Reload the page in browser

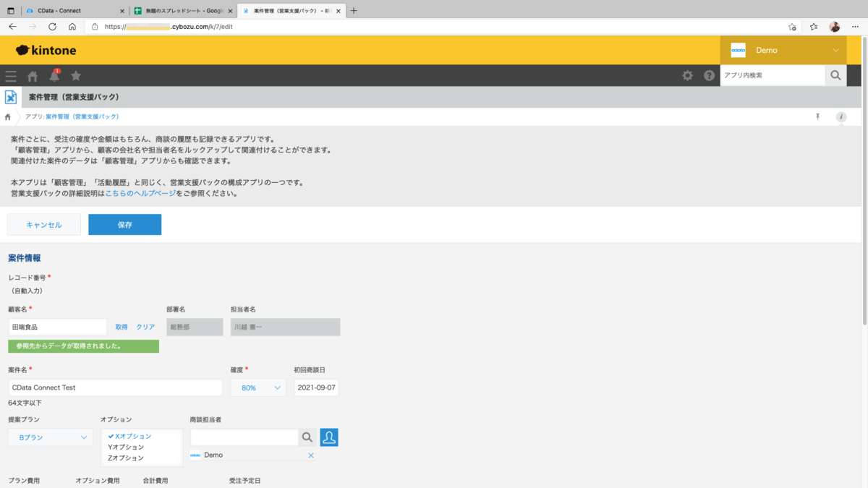tap(52, 26)
